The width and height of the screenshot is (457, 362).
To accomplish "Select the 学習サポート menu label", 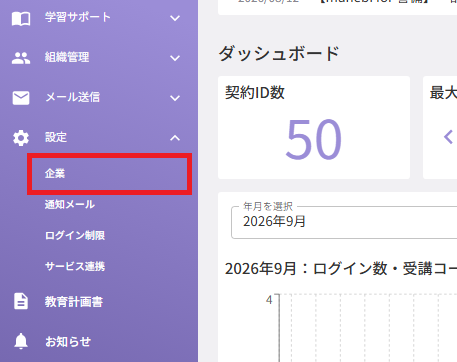I will [77, 17].
